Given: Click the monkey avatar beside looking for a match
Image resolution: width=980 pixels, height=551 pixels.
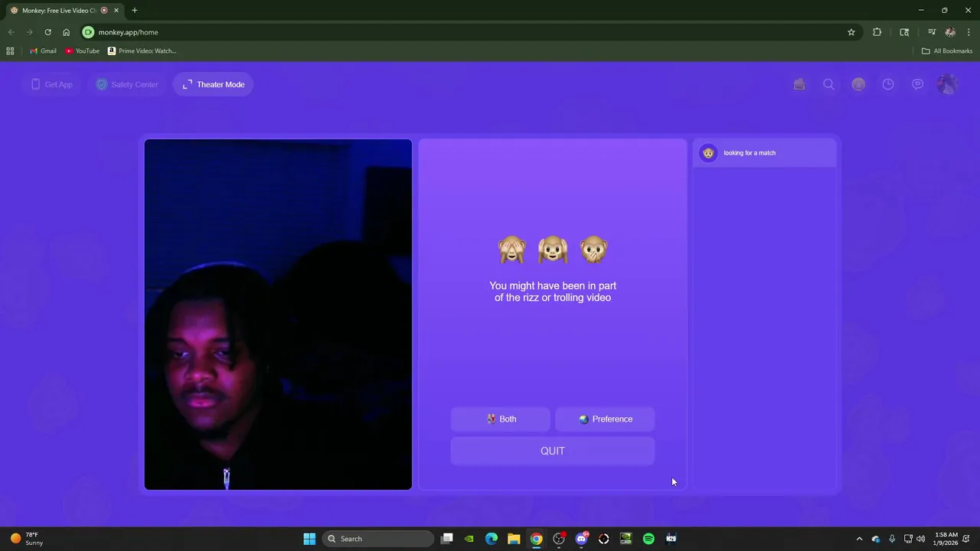Looking at the screenshot, I should [709, 153].
